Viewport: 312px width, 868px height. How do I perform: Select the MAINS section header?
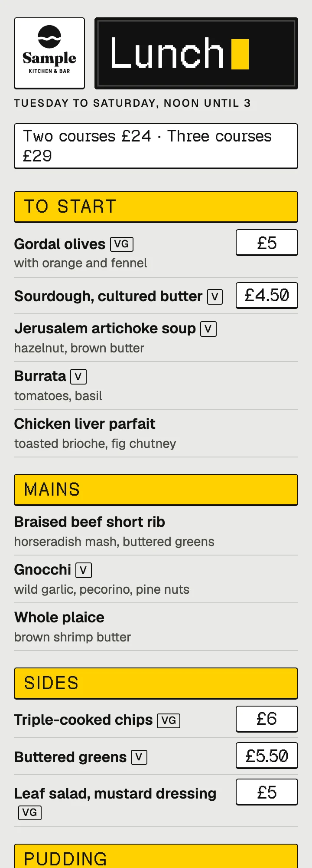point(156,490)
